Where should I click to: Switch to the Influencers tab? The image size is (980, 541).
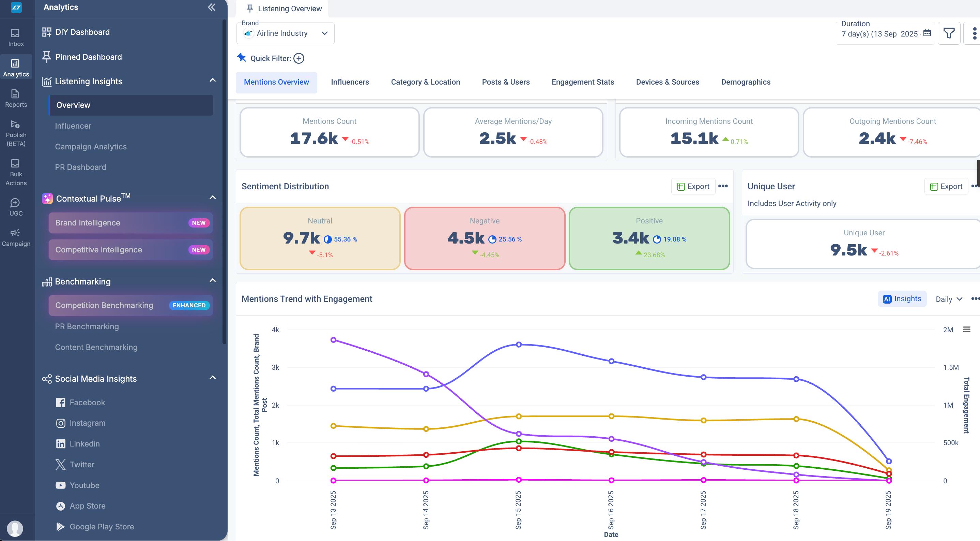[x=350, y=82]
